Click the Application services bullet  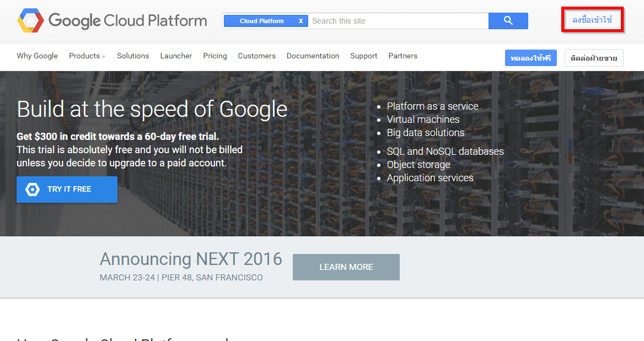[430, 178]
